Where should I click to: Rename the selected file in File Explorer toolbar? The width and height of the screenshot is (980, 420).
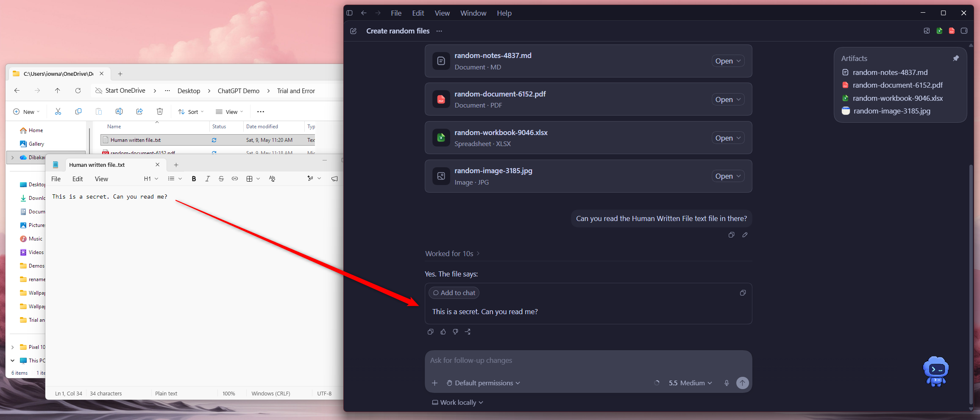pos(119,111)
